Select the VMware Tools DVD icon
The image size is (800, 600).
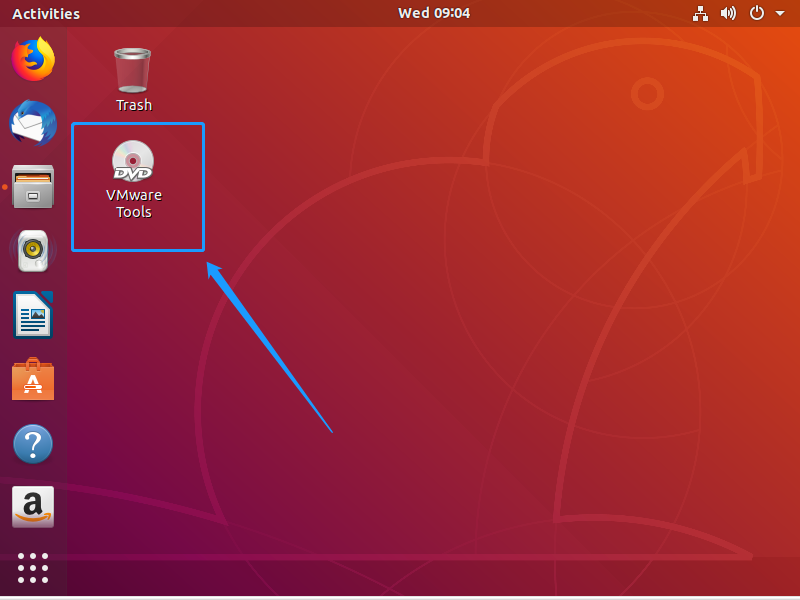133,161
